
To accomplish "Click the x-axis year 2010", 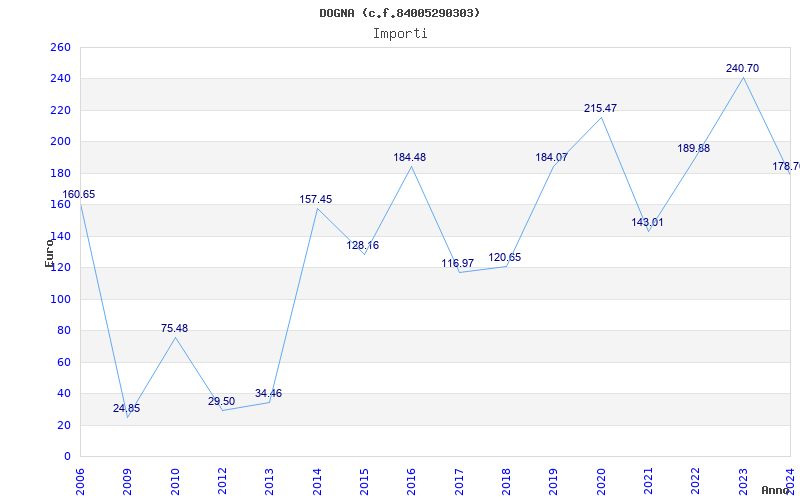I will tap(175, 482).
